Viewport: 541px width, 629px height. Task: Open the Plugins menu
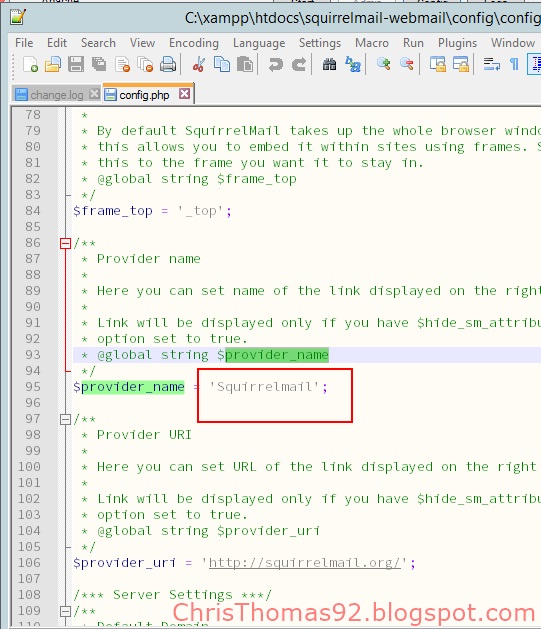tap(457, 43)
